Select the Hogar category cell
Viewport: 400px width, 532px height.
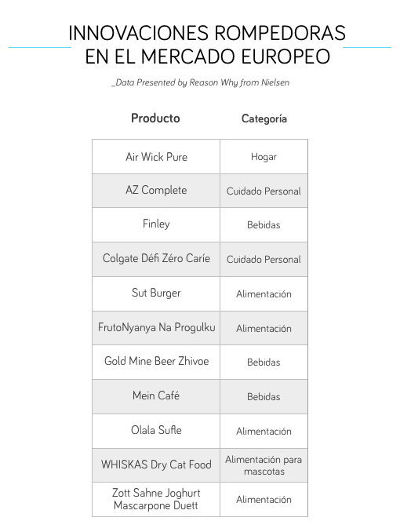[x=264, y=157]
